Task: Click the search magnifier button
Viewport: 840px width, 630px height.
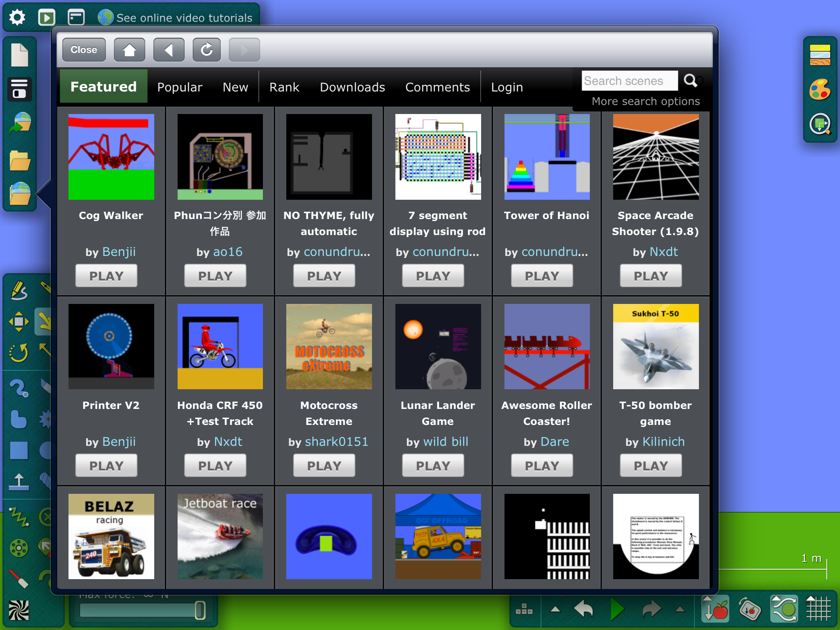Action: tap(690, 80)
